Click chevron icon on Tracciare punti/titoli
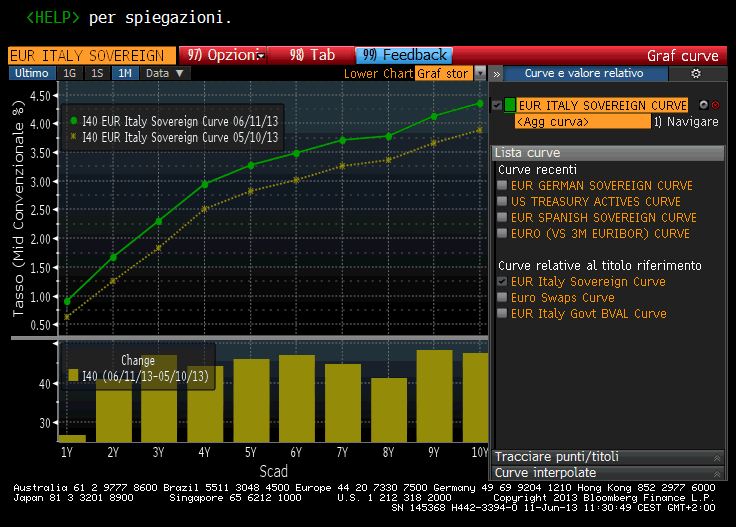This screenshot has width=736, height=527. pyautogui.click(x=716, y=457)
